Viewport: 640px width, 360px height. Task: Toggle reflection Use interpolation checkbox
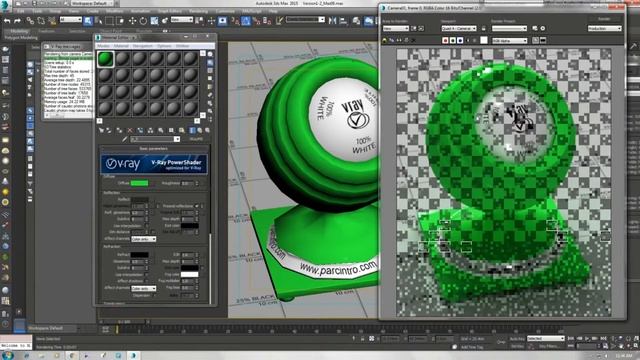(x=147, y=226)
